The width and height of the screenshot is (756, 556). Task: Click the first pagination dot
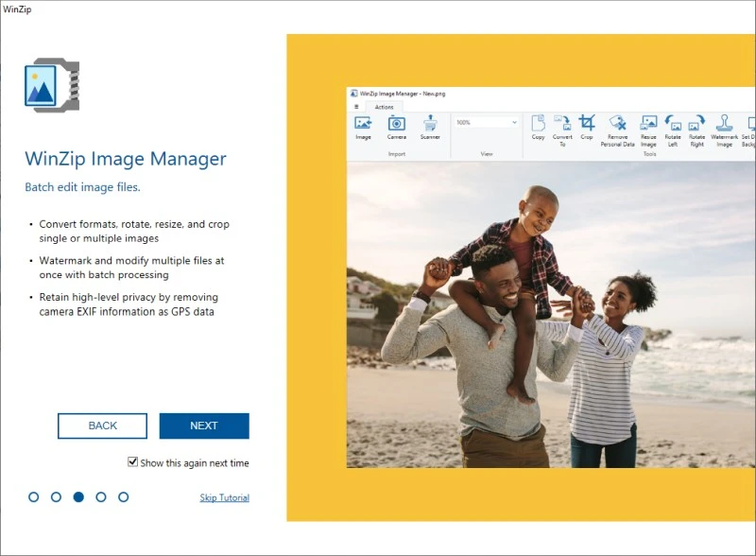click(x=35, y=495)
